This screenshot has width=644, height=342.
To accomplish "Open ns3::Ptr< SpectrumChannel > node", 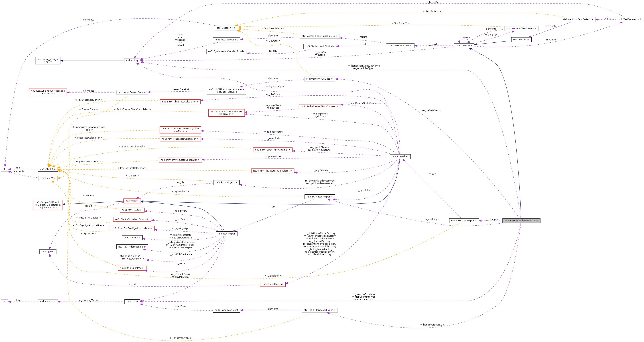I will (x=273, y=150).
